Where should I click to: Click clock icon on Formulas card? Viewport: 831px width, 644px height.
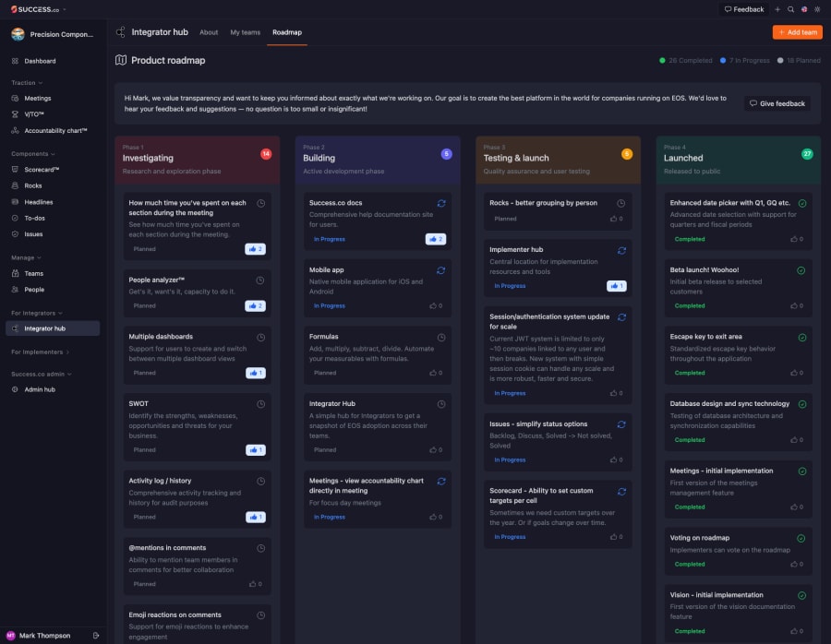coord(441,338)
